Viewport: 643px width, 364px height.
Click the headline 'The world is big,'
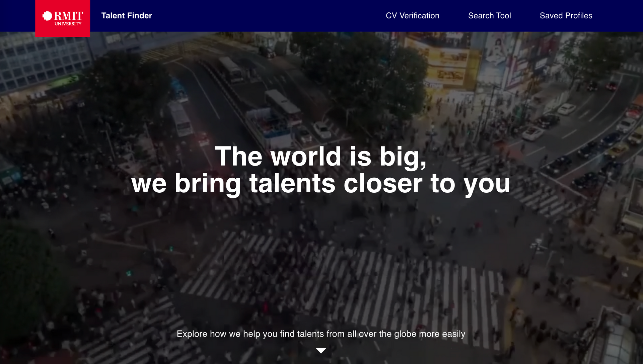coord(321,157)
